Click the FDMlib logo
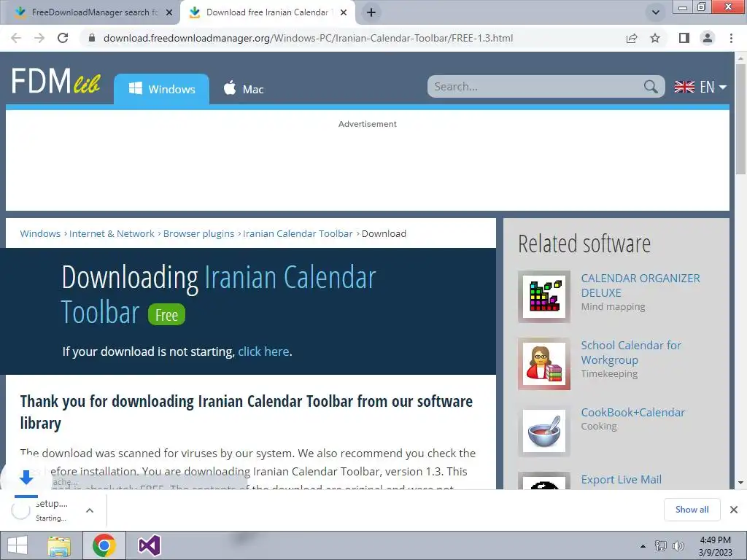This screenshot has width=747, height=560. [55, 81]
